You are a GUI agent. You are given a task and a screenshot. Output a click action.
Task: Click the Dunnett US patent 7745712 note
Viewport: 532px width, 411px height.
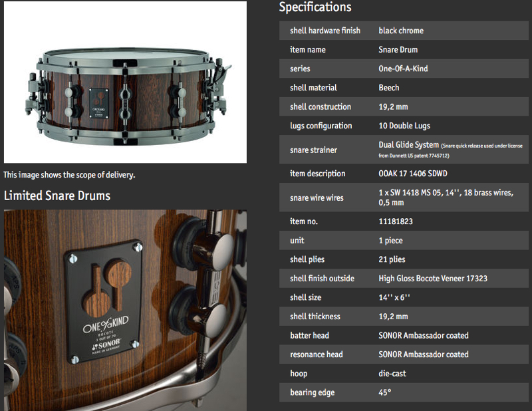(451, 151)
